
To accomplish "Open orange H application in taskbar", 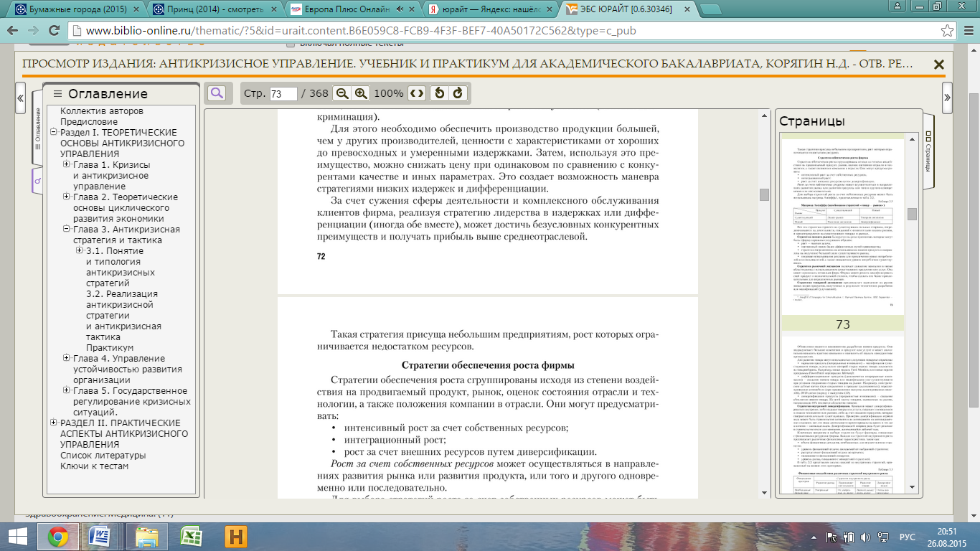I will tap(235, 537).
